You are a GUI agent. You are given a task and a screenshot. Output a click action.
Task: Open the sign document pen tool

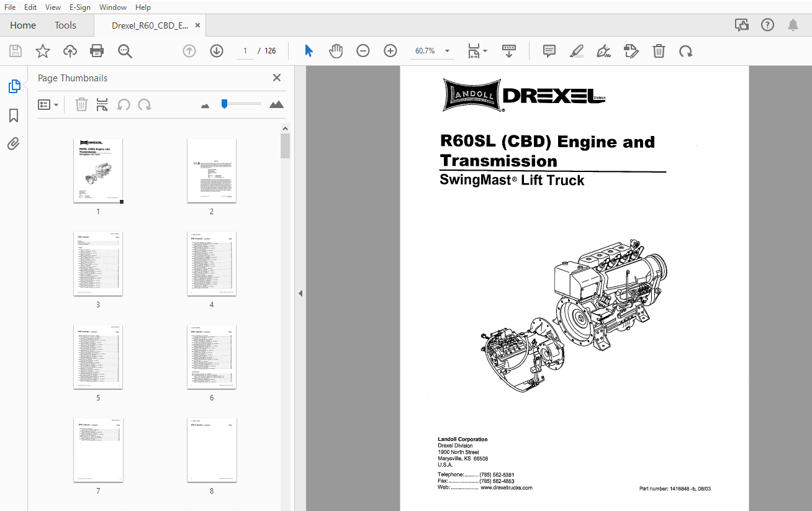603,51
